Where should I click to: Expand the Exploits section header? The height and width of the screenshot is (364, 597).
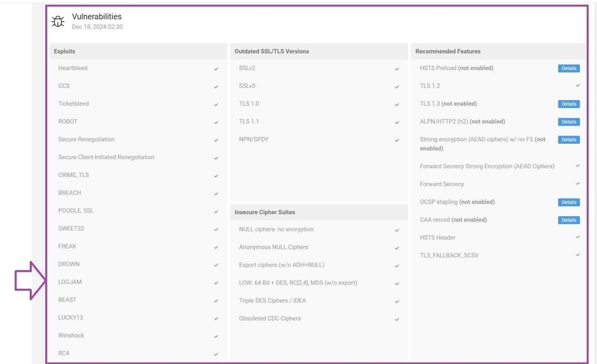[x=63, y=51]
